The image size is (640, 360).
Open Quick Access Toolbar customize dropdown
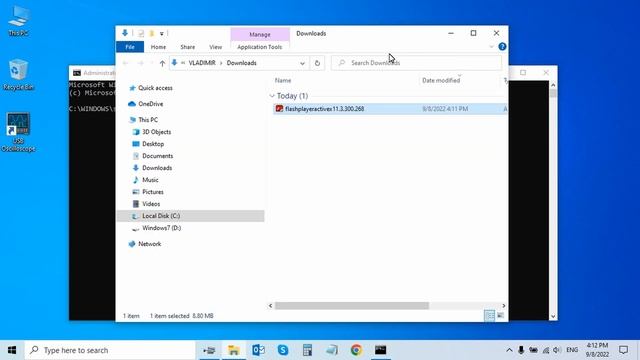(162, 33)
